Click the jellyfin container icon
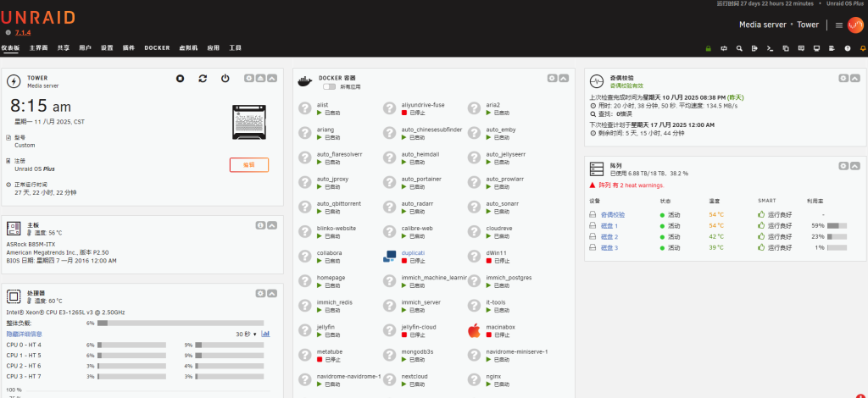 coord(305,330)
